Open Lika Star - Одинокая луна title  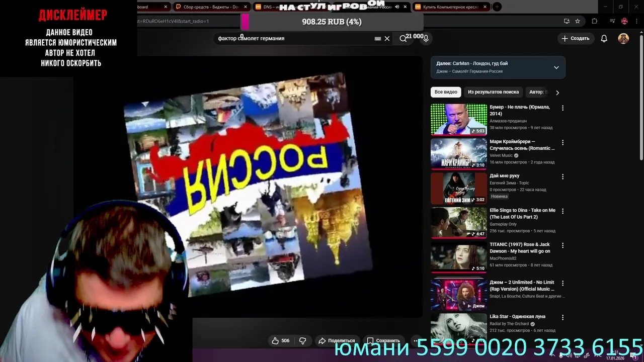(517, 317)
